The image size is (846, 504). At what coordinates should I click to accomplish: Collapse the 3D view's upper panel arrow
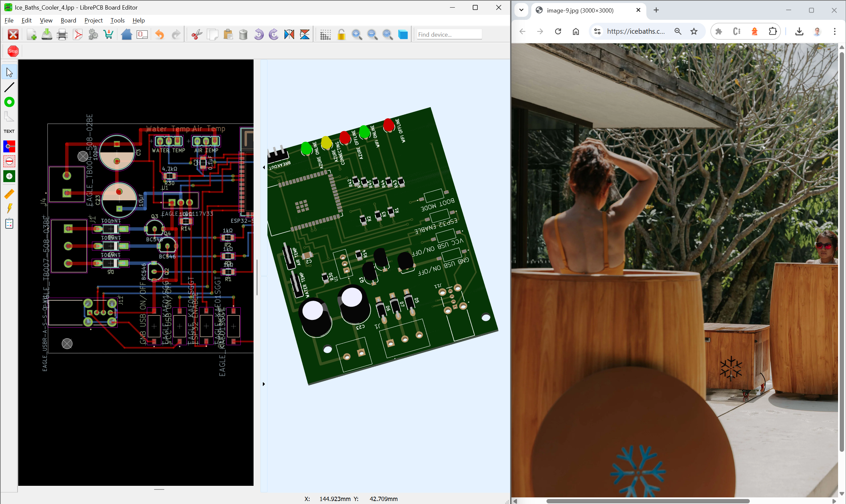(264, 167)
